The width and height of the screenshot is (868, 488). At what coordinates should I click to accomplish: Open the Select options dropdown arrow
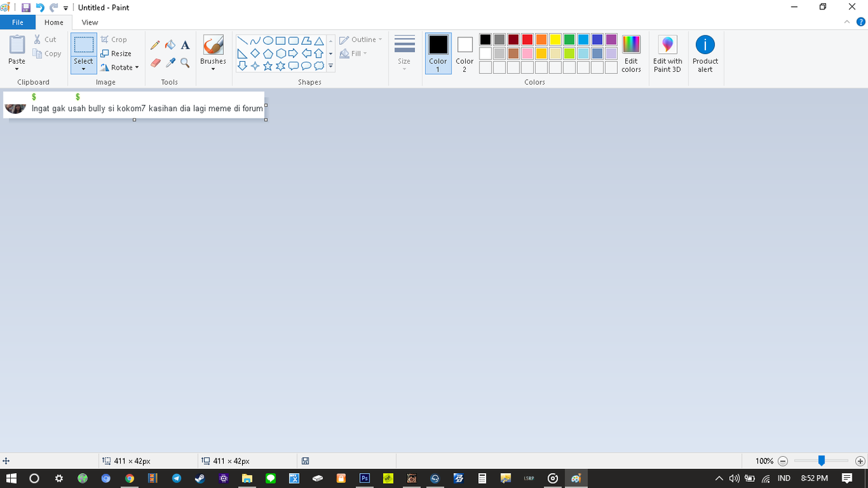(x=83, y=69)
